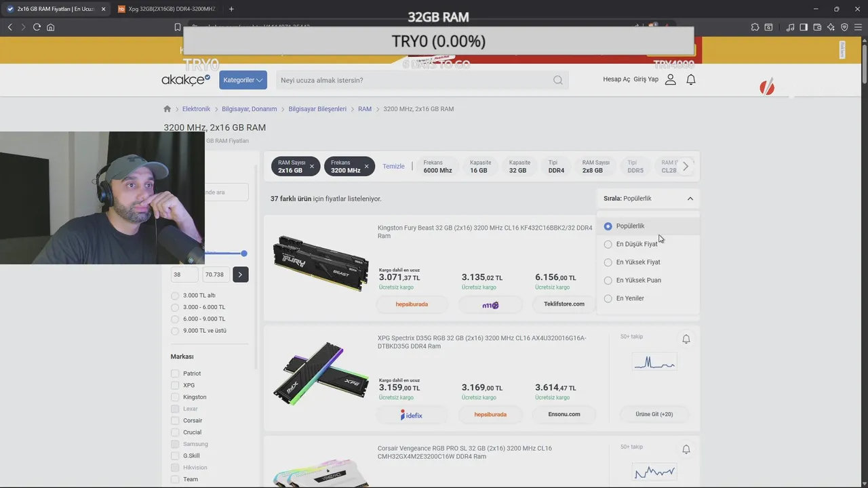
Task: Check the Team brand checkbox
Action: pos(175,479)
